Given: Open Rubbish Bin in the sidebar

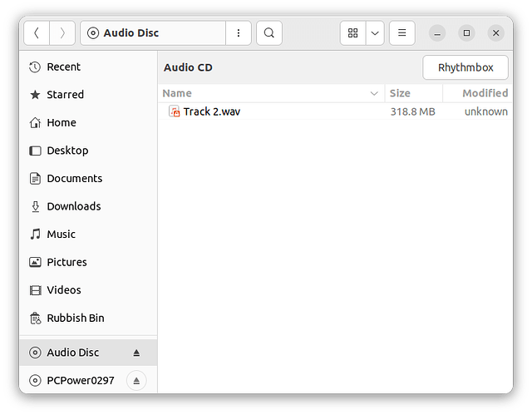Looking at the screenshot, I should click(x=88, y=318).
